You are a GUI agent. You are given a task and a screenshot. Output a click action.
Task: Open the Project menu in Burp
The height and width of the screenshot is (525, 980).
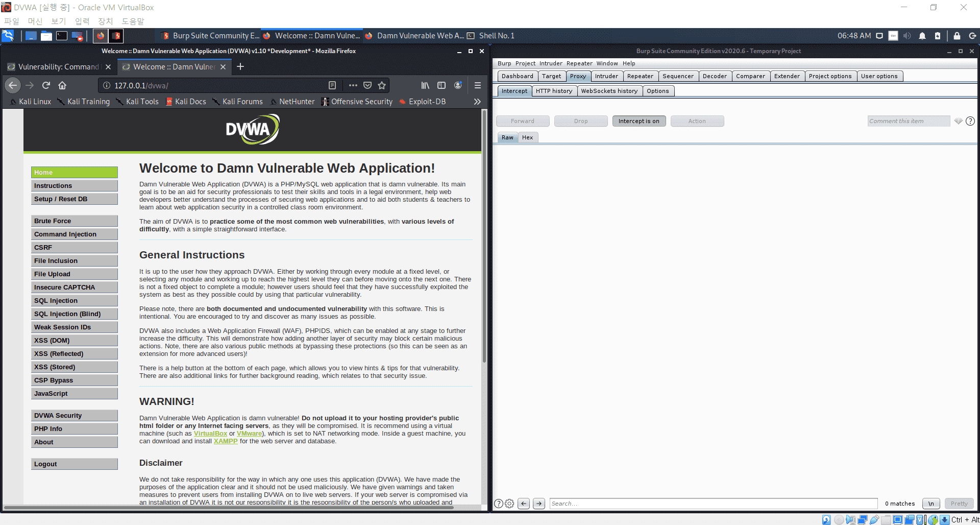tap(525, 63)
